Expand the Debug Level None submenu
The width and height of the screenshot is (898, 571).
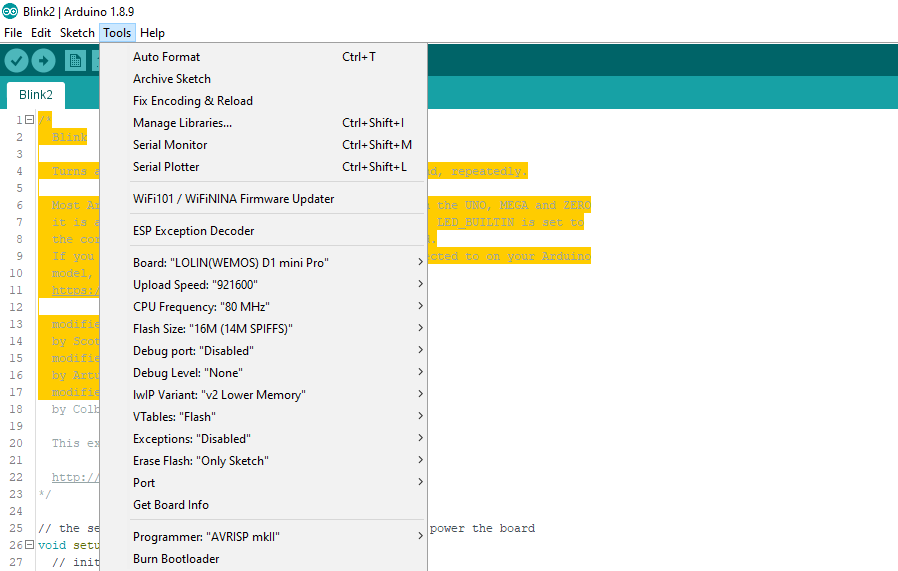(x=263, y=373)
